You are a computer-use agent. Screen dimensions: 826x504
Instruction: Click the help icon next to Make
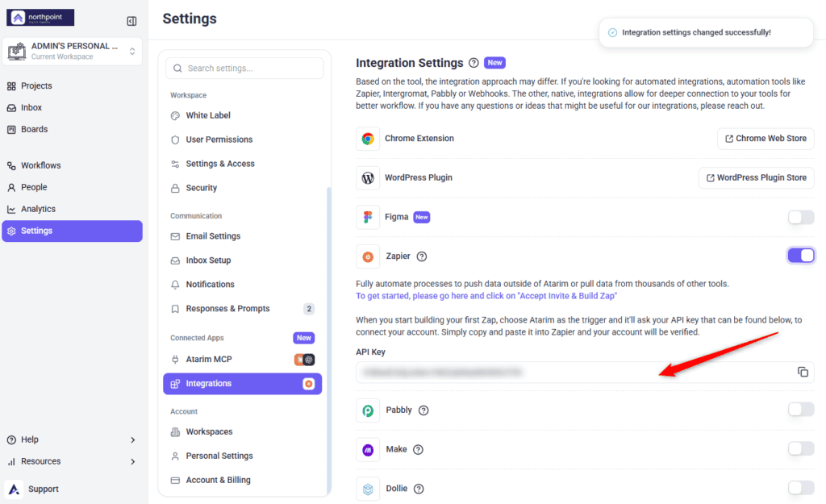pos(418,450)
